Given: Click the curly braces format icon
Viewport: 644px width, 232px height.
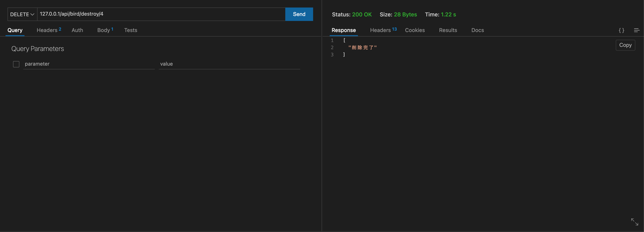Looking at the screenshot, I should click(621, 30).
